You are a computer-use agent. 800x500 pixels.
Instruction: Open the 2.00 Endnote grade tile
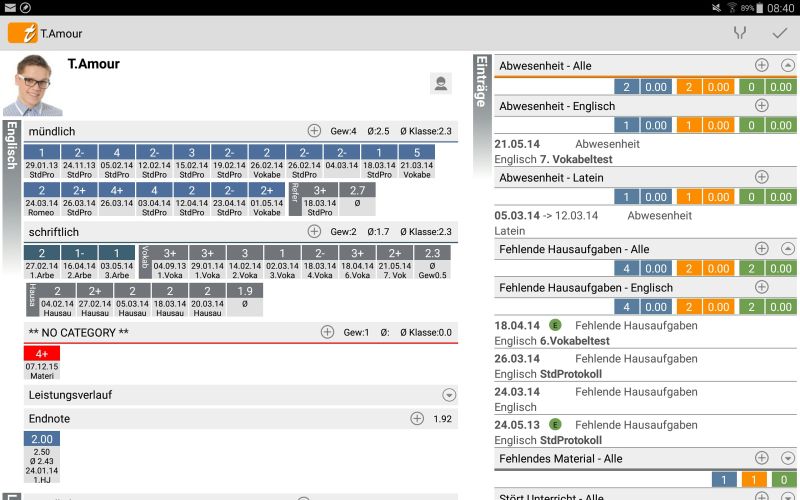click(x=42, y=456)
